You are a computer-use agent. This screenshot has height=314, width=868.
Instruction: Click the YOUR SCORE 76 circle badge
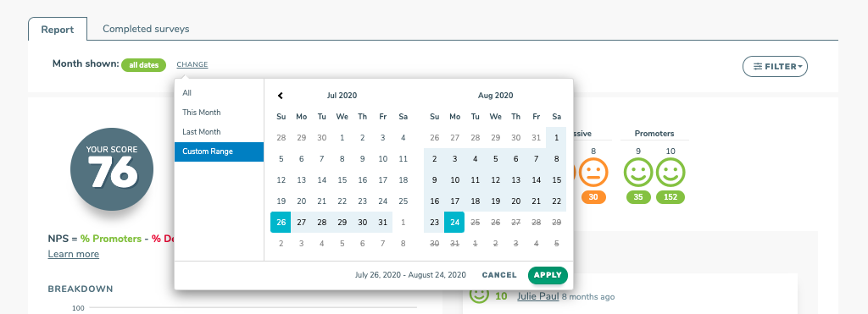click(x=112, y=169)
